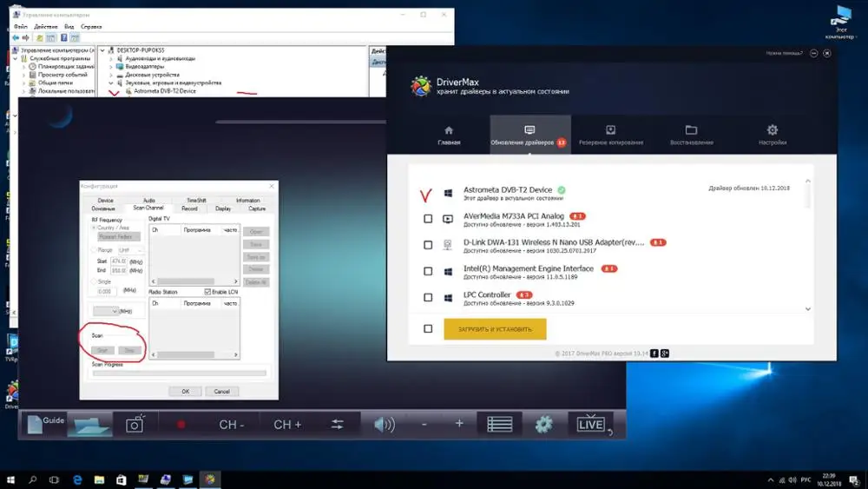
Task: Open the UHF range dropdown
Action: 130,250
